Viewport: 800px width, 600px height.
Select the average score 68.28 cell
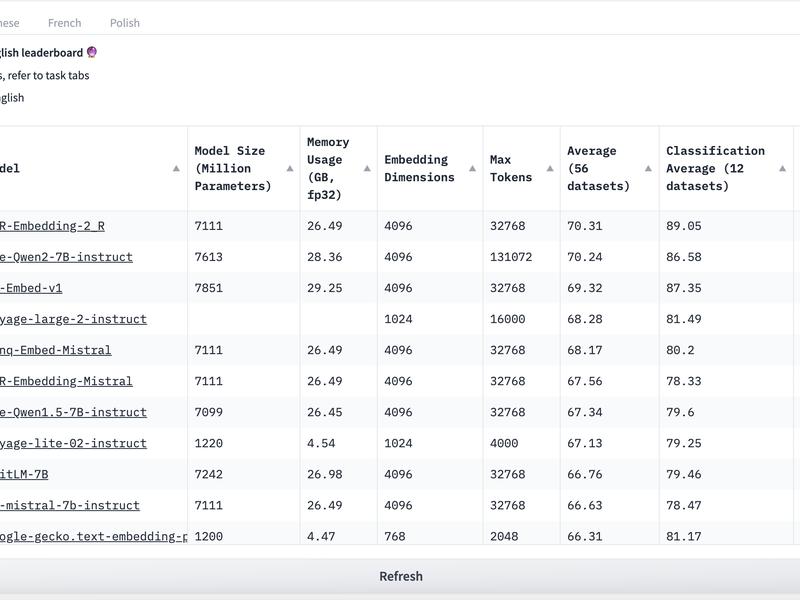pos(610,319)
